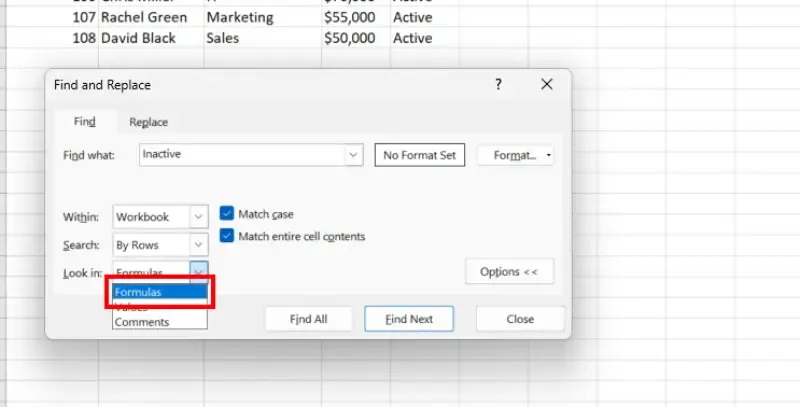Choose Formulas in the Look in list
800x407 pixels.
coord(160,292)
